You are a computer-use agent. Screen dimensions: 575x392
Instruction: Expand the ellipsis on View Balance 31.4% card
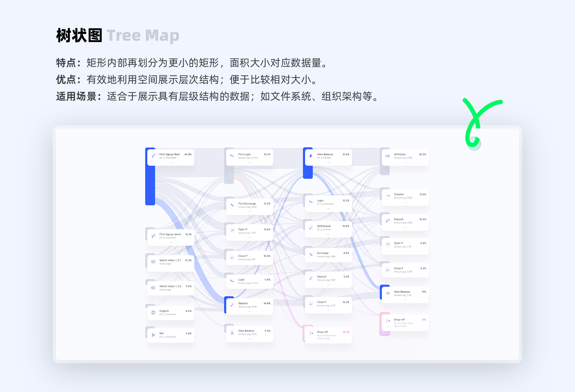[328, 162]
